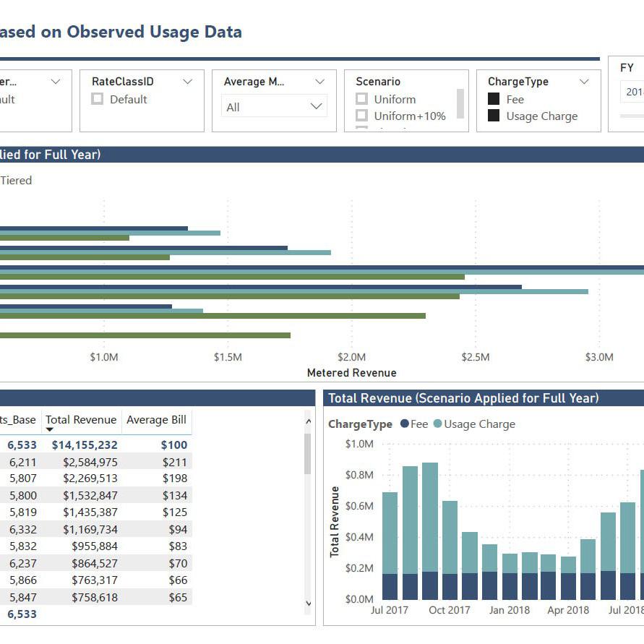
Task: Click the table scroll-up arrow
Action: (309, 421)
